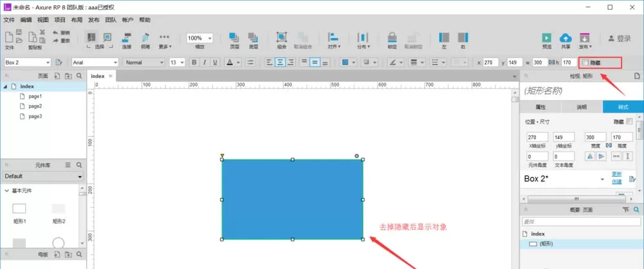Image resolution: width=644 pixels, height=269 pixels.
Task: Check the Hidden checkbox in toolbar
Action: (x=585, y=63)
